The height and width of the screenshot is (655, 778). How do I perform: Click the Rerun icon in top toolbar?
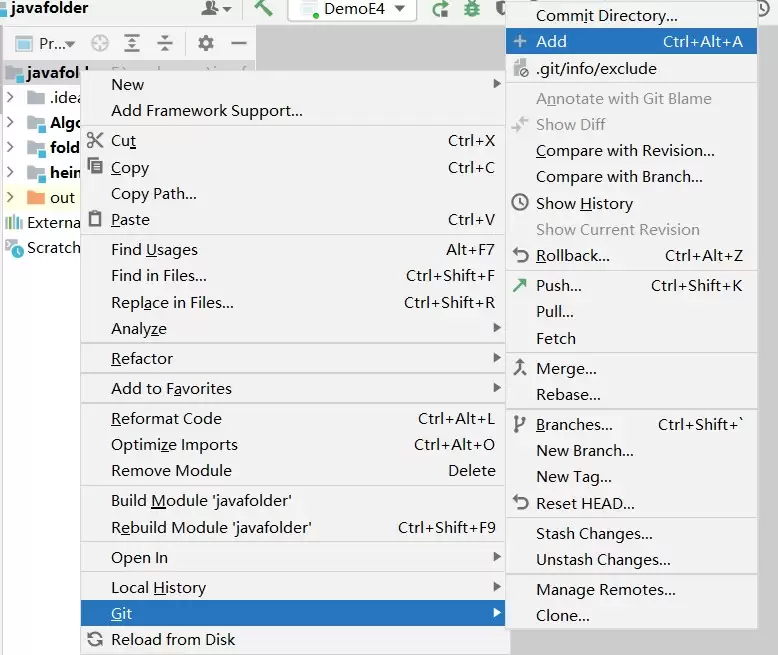[440, 9]
